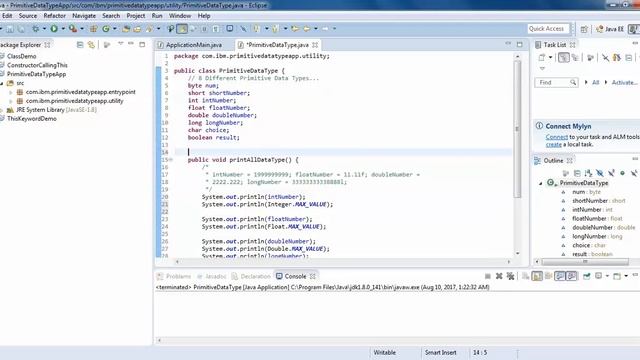This screenshot has width=640, height=360.
Task: Click the New Java Class green icon
Action: [106, 29]
